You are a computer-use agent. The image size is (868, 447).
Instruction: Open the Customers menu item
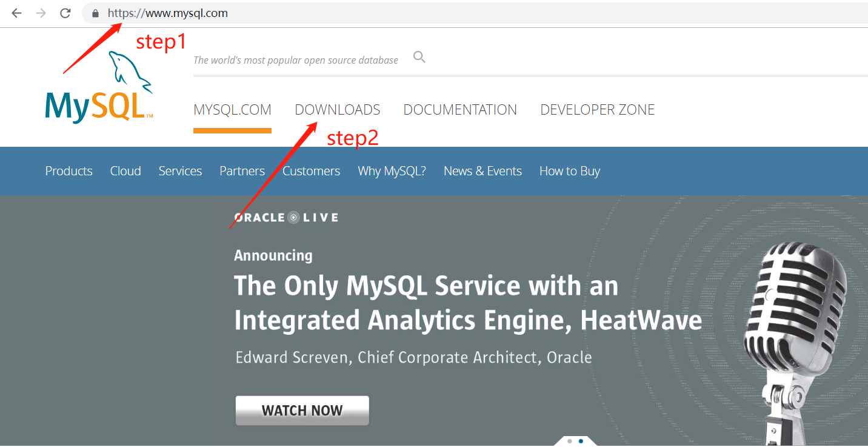click(x=311, y=171)
